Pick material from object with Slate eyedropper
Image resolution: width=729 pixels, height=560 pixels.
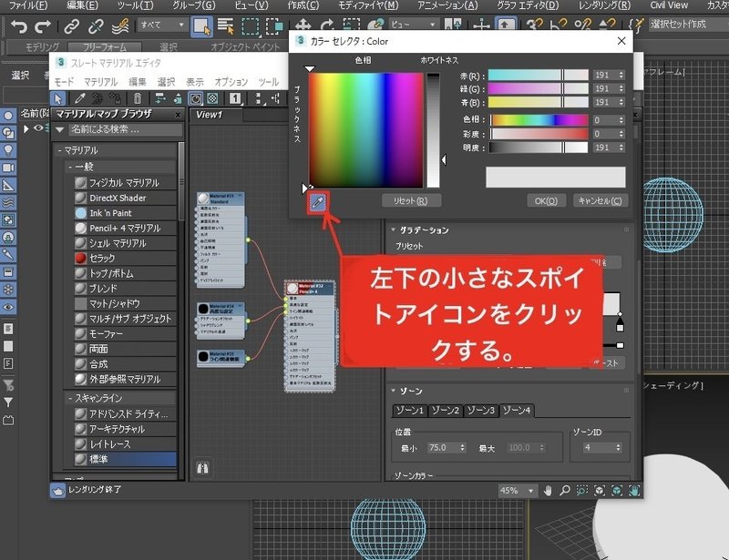click(x=80, y=98)
